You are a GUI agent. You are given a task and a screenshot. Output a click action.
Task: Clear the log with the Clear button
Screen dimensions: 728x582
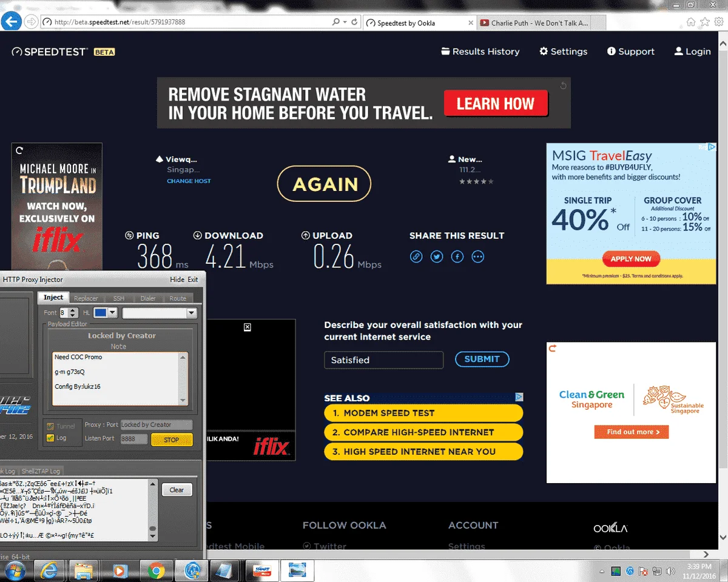177,490
